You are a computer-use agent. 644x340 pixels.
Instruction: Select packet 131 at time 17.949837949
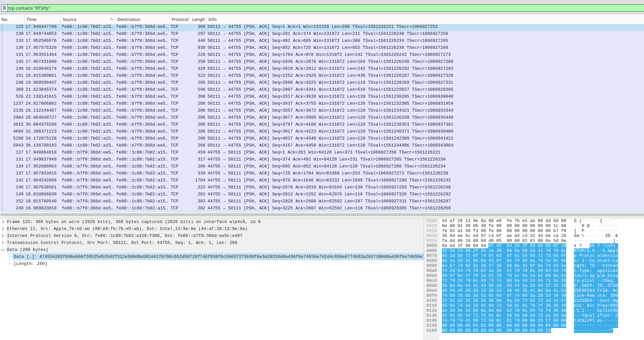tap(322, 159)
